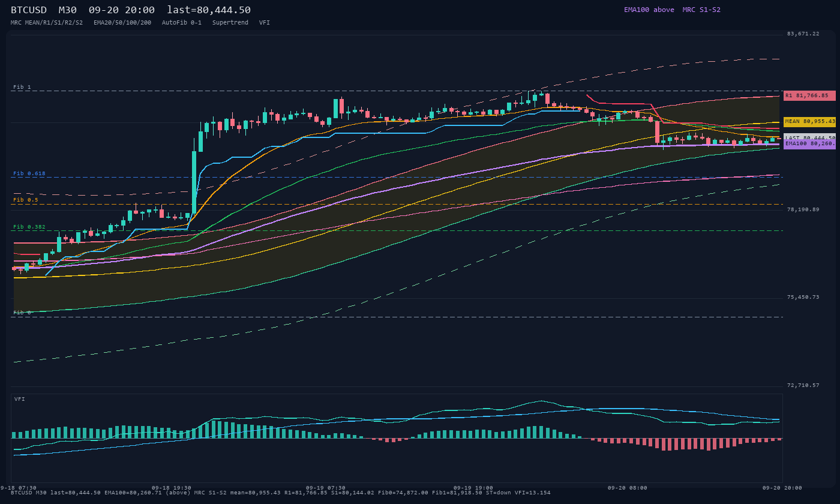Click the BTCUSD symbol title

tap(29, 10)
